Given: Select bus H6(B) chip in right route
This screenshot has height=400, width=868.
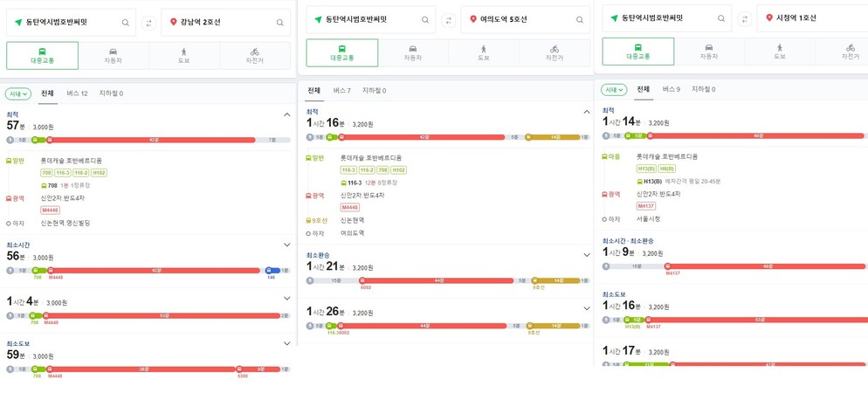Looking at the screenshot, I should click(x=668, y=169).
